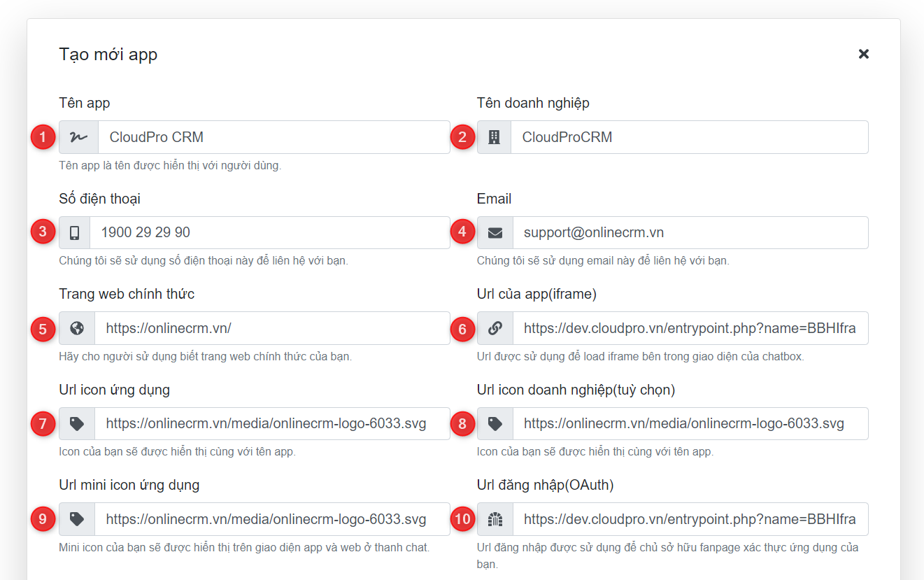Click the Url đăng nhập(OAuth) input field
924x580 pixels.
click(x=691, y=519)
